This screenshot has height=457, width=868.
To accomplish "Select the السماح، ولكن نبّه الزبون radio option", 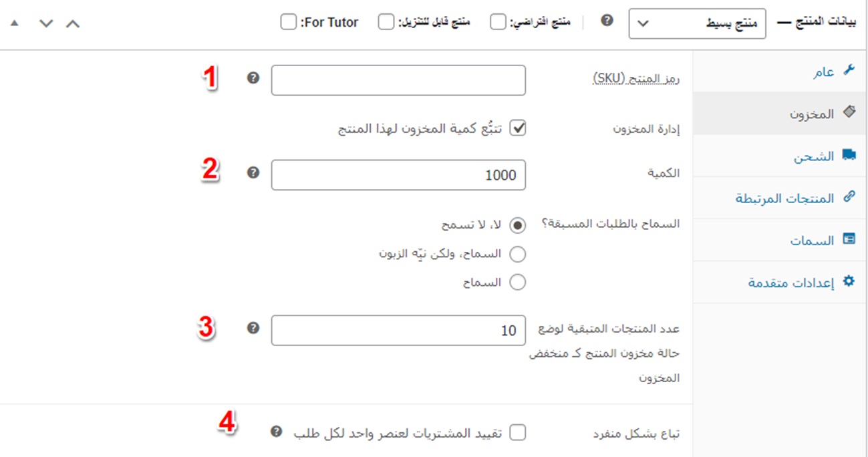I will coord(517,254).
